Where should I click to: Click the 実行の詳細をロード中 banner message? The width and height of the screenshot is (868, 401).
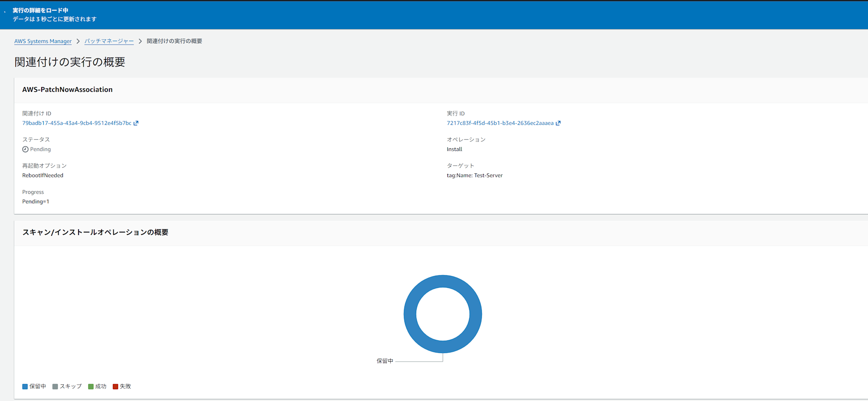(x=40, y=10)
